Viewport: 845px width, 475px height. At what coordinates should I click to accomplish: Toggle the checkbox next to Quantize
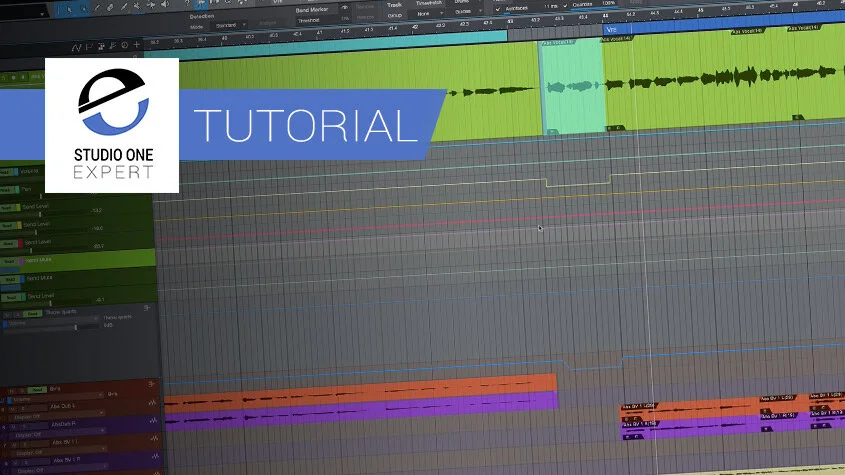[565, 5]
